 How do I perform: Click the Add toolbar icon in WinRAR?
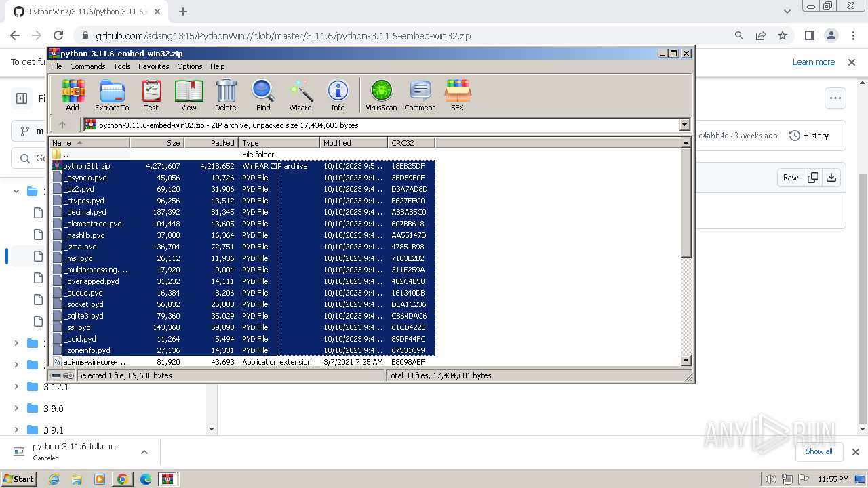click(x=73, y=95)
